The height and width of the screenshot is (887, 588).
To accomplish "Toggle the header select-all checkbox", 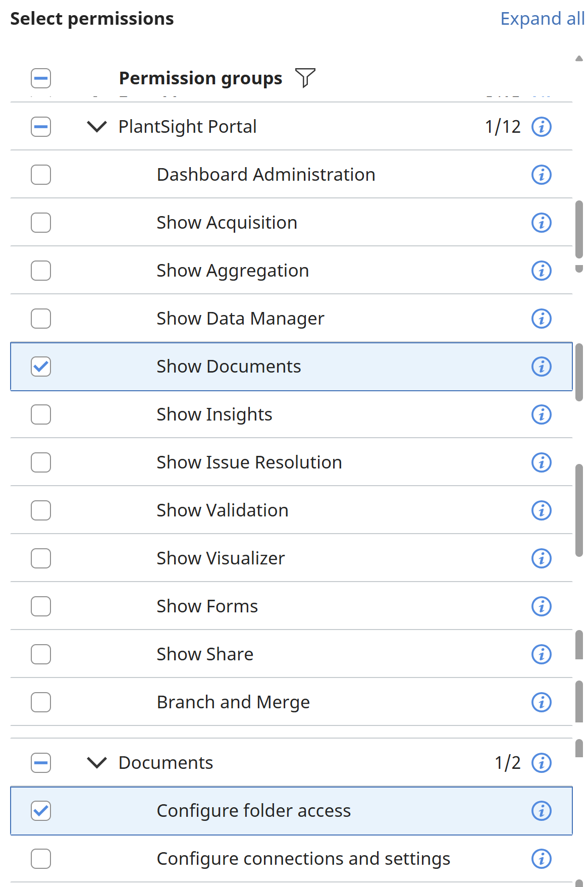I will tap(41, 78).
